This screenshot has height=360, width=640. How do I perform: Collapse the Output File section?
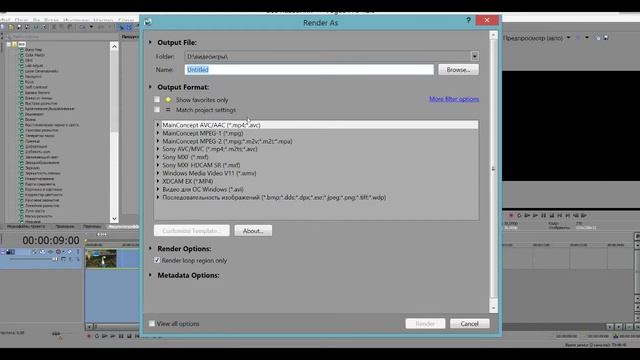(150, 42)
